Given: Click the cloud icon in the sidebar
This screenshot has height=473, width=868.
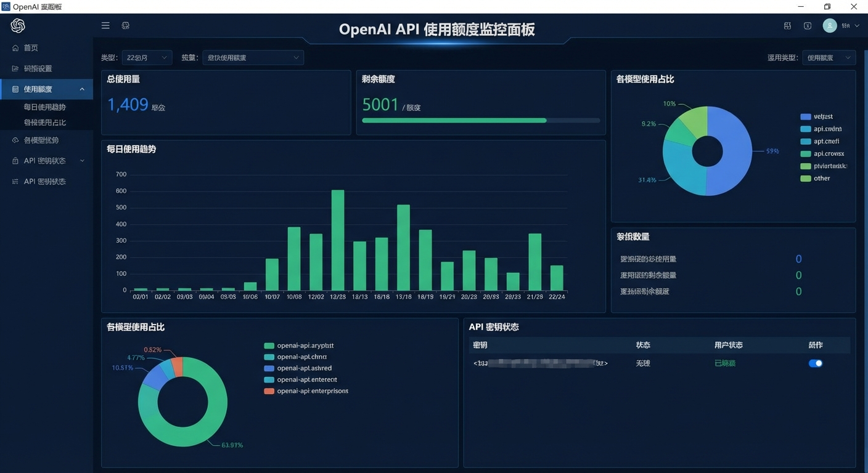Looking at the screenshot, I should (x=15, y=140).
